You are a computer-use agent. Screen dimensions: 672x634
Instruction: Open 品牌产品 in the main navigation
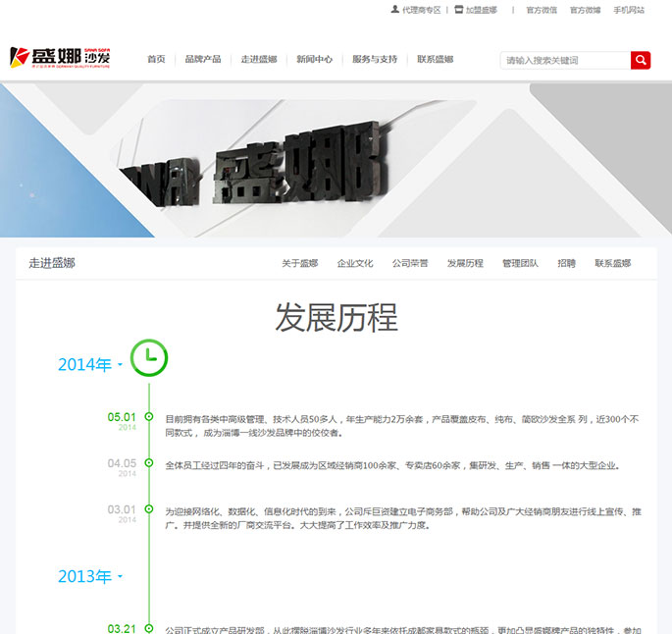(x=203, y=59)
